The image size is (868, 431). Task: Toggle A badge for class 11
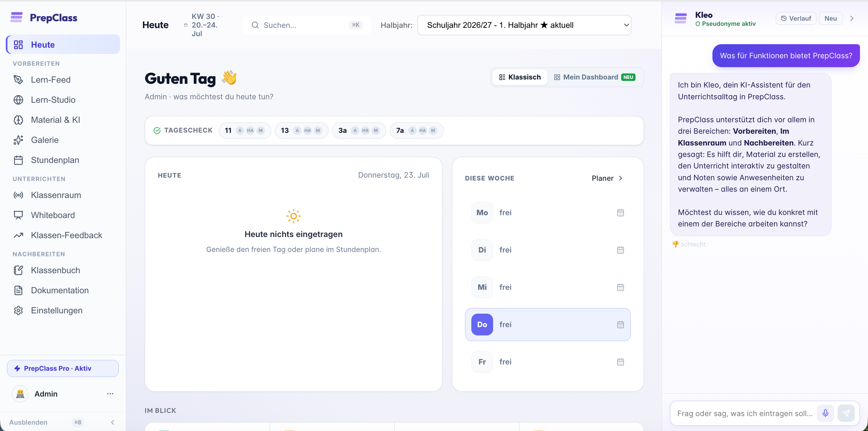click(240, 130)
